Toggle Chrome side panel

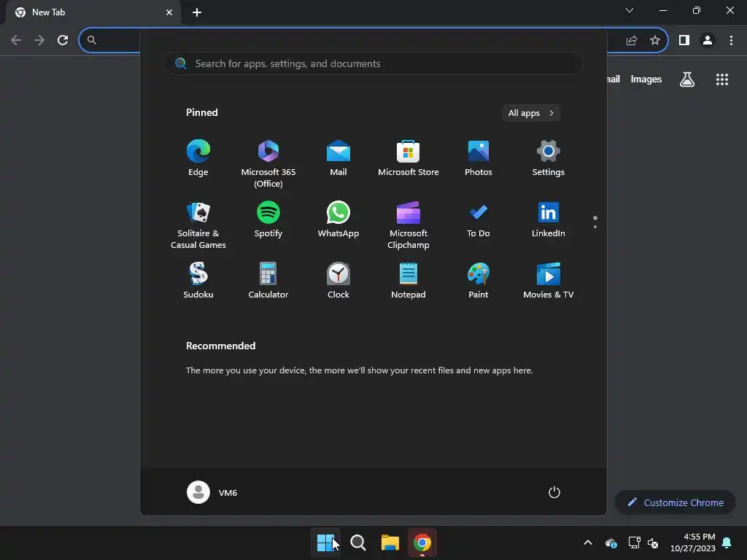click(684, 41)
